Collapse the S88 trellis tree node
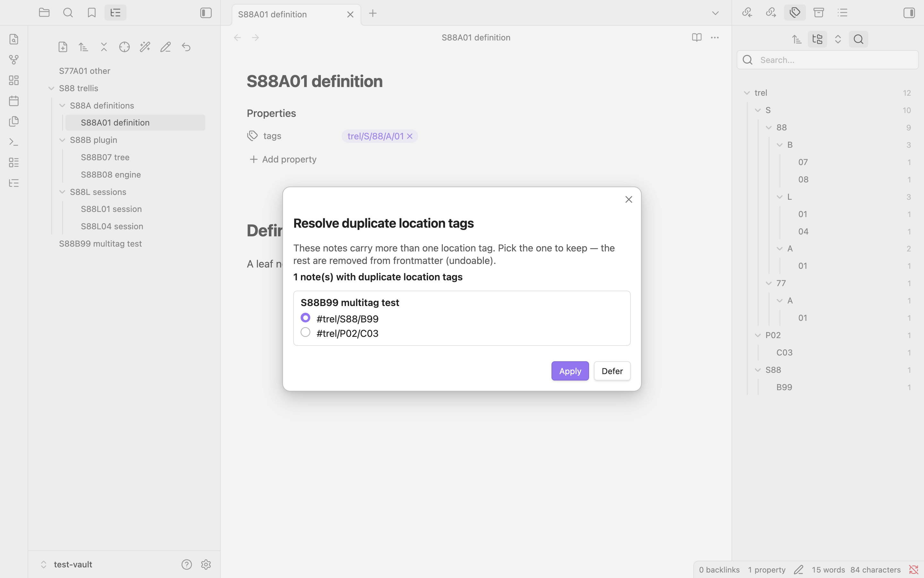 [x=51, y=88]
